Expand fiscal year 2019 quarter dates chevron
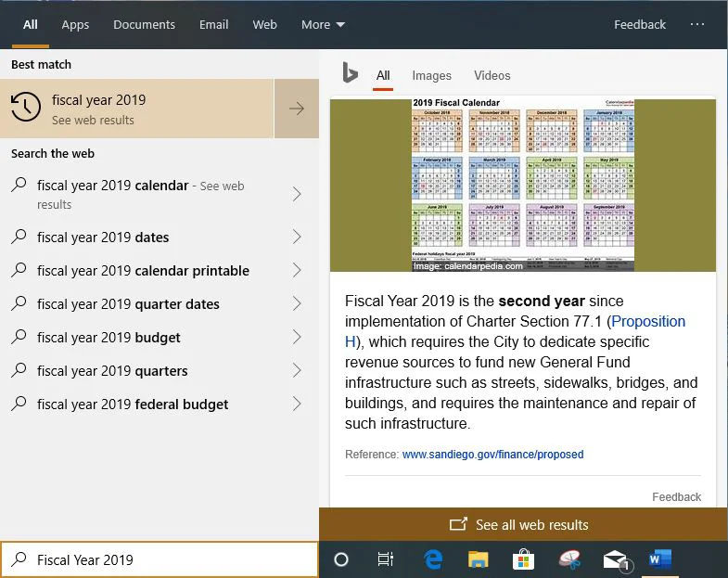Viewport: 728px width, 578px height. pos(297,304)
